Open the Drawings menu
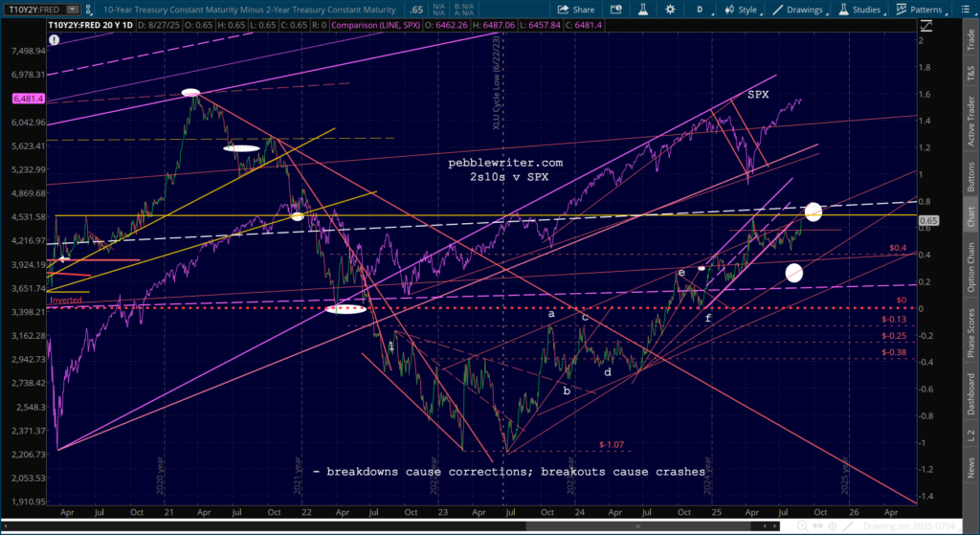Viewport: 980px width, 535px height. coord(798,10)
